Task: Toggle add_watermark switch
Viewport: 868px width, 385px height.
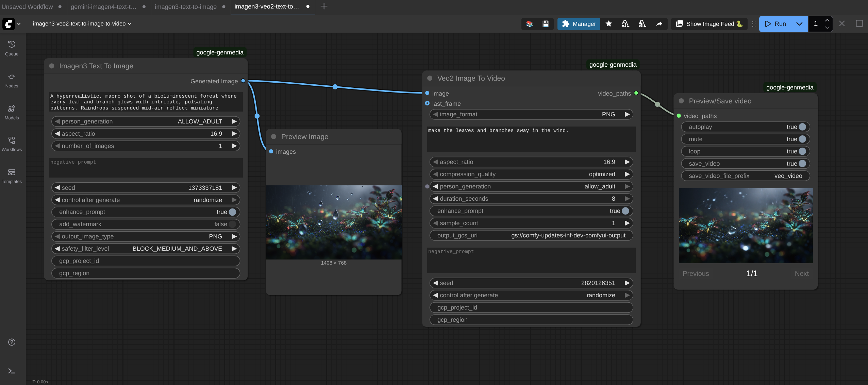Action: pyautogui.click(x=233, y=224)
